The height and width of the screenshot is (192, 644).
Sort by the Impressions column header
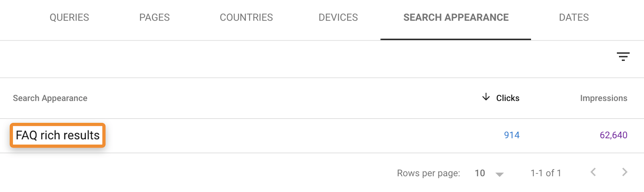coord(603,98)
